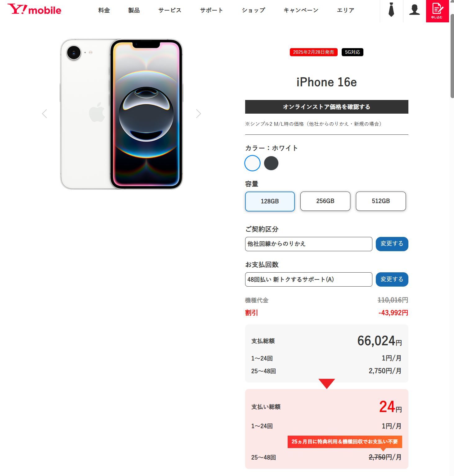Show next product image with right arrow
The image size is (454, 476).
pos(199,114)
